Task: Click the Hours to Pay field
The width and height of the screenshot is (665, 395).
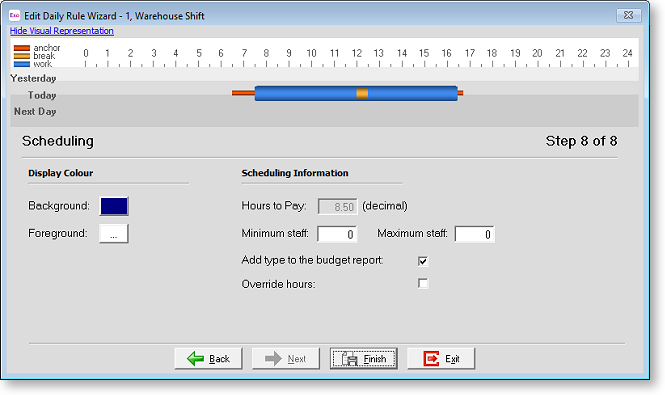Action: (338, 207)
